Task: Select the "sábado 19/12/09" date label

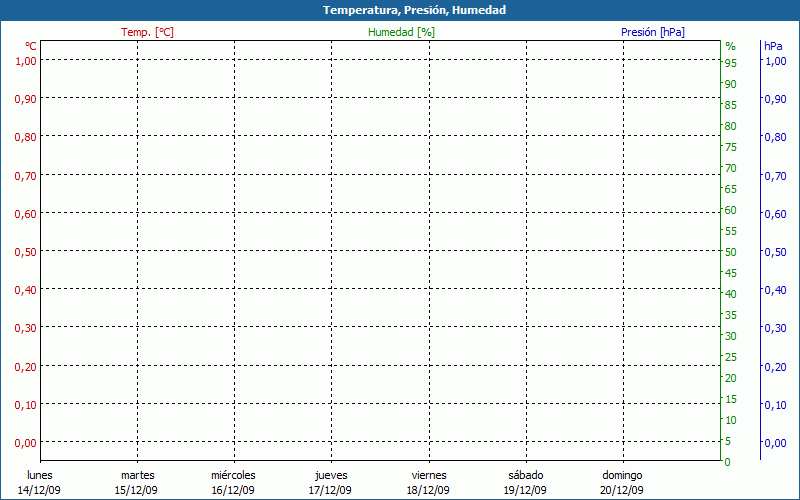Action: pyautogui.click(x=525, y=482)
